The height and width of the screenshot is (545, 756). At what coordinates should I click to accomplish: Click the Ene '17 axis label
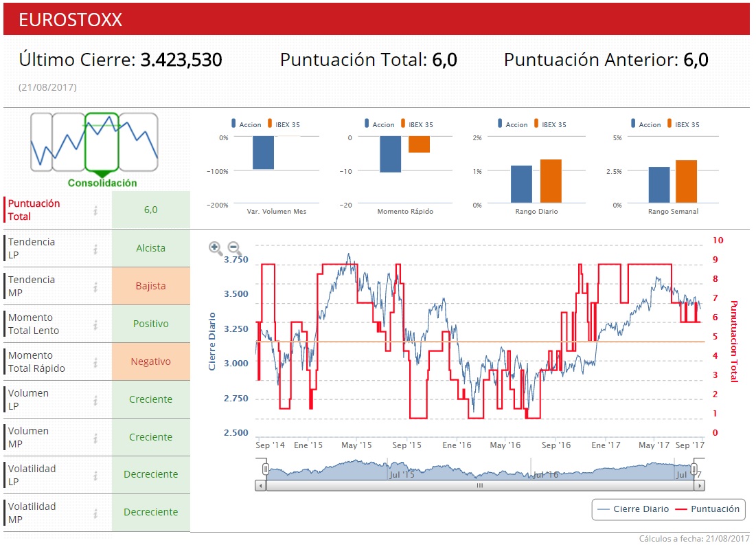pyautogui.click(x=606, y=445)
